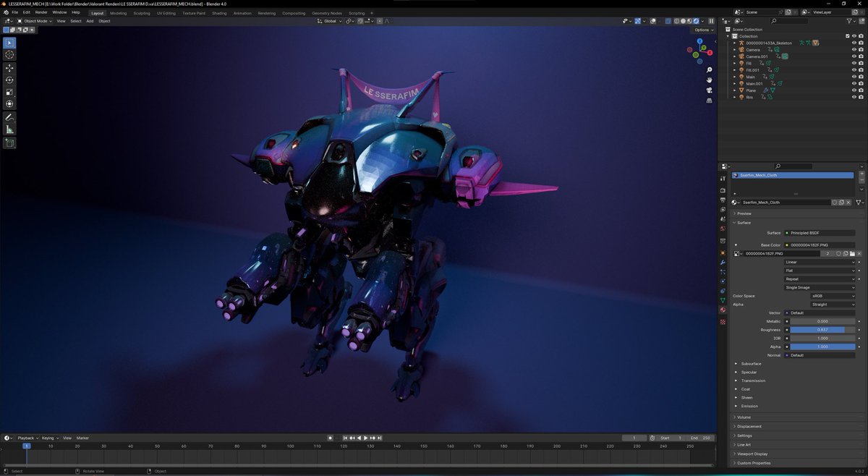This screenshot has height=476, width=868.
Task: Toggle the fake user shield for Sserfim_Mech_Cloth
Action: pos(835,203)
